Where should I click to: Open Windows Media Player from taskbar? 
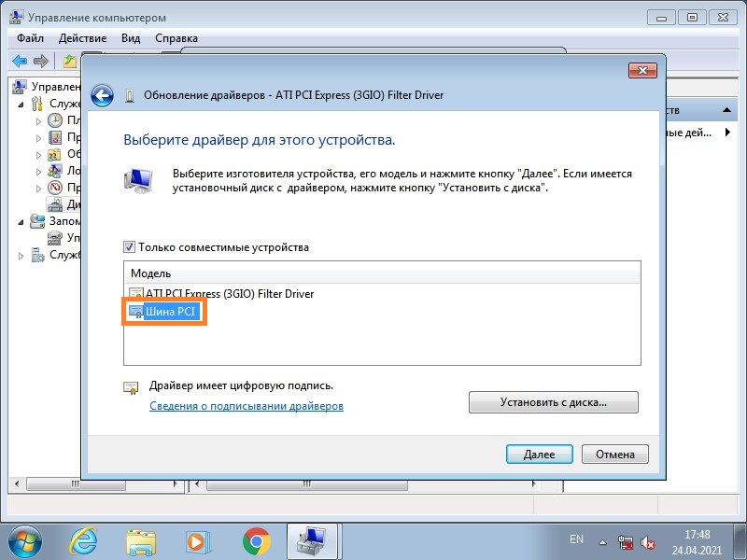pyautogui.click(x=198, y=539)
